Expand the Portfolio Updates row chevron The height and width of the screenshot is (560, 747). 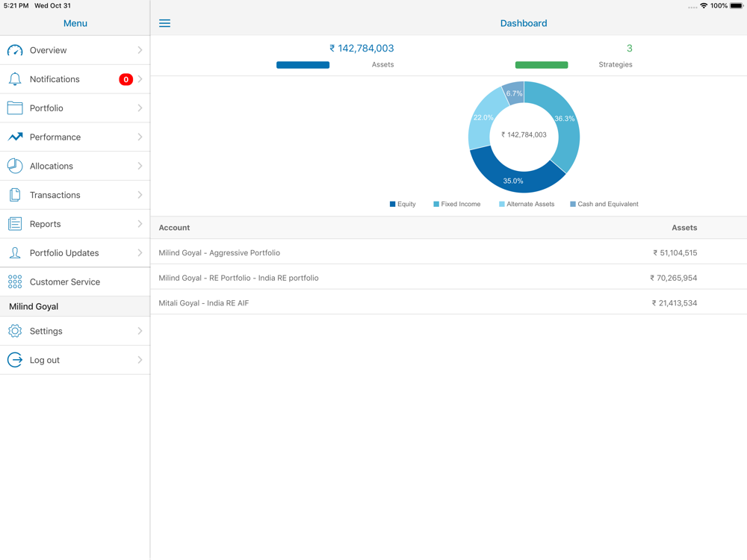click(140, 253)
